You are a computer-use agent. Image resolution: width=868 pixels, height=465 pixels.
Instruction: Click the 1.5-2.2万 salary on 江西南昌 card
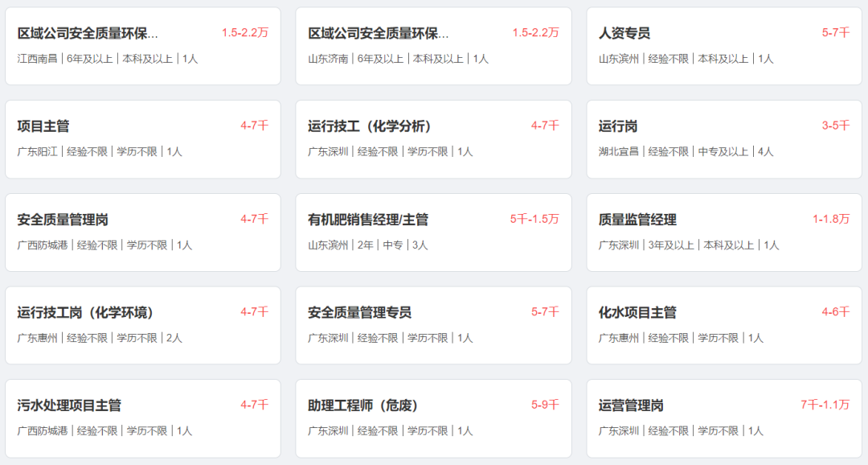click(x=245, y=33)
